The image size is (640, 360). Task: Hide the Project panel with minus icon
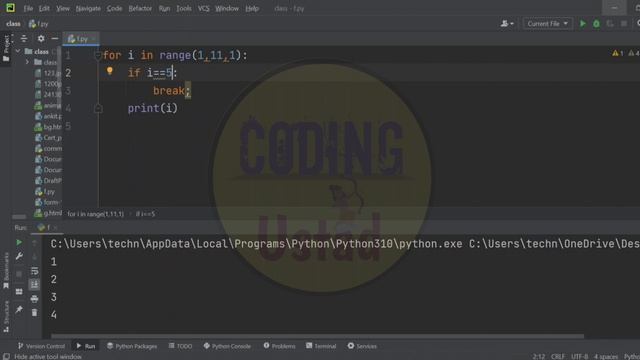click(55, 38)
